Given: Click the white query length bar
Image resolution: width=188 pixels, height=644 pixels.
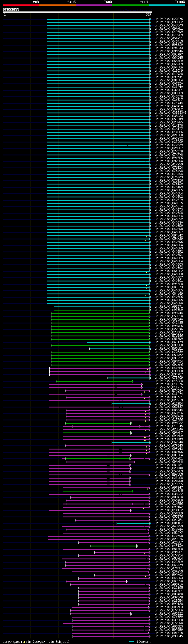Looking at the screenshot, I should pyautogui.click(x=77, y=12).
